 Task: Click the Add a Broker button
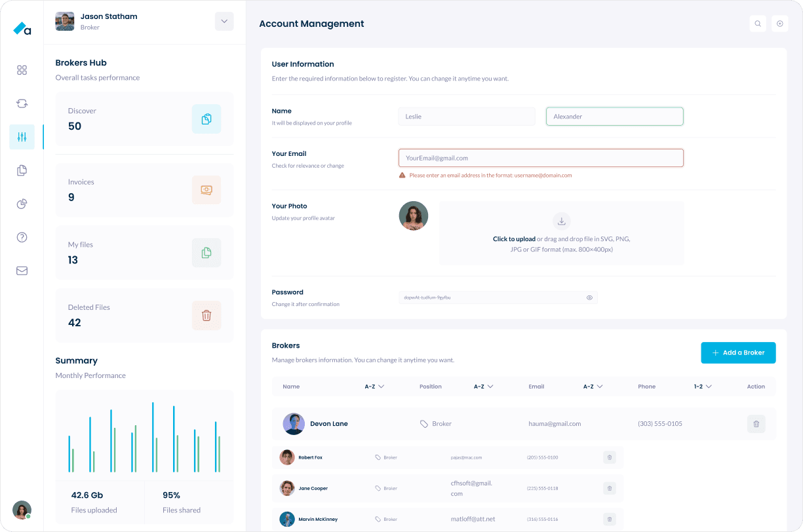point(738,352)
